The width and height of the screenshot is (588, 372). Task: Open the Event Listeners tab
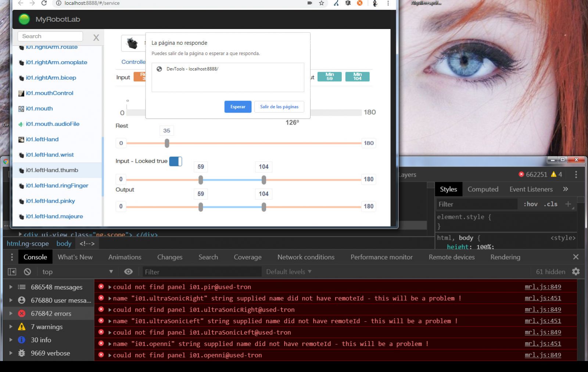click(531, 189)
